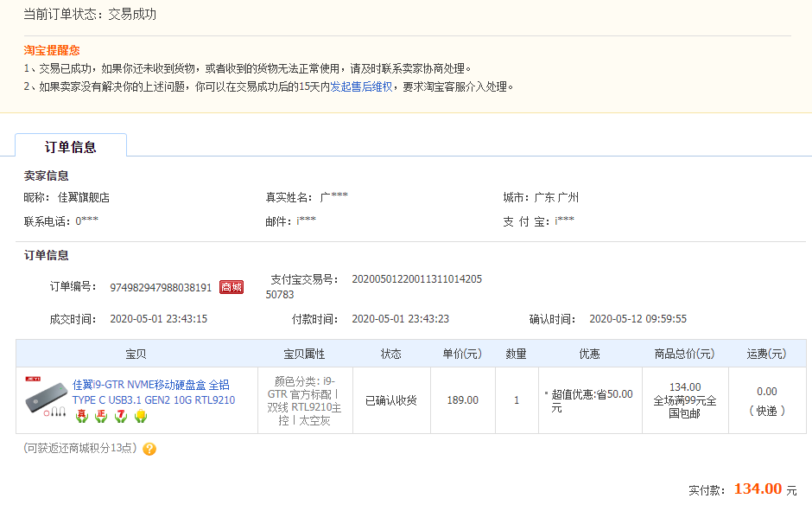Click the 正 service badge icon

pyautogui.click(x=102, y=416)
